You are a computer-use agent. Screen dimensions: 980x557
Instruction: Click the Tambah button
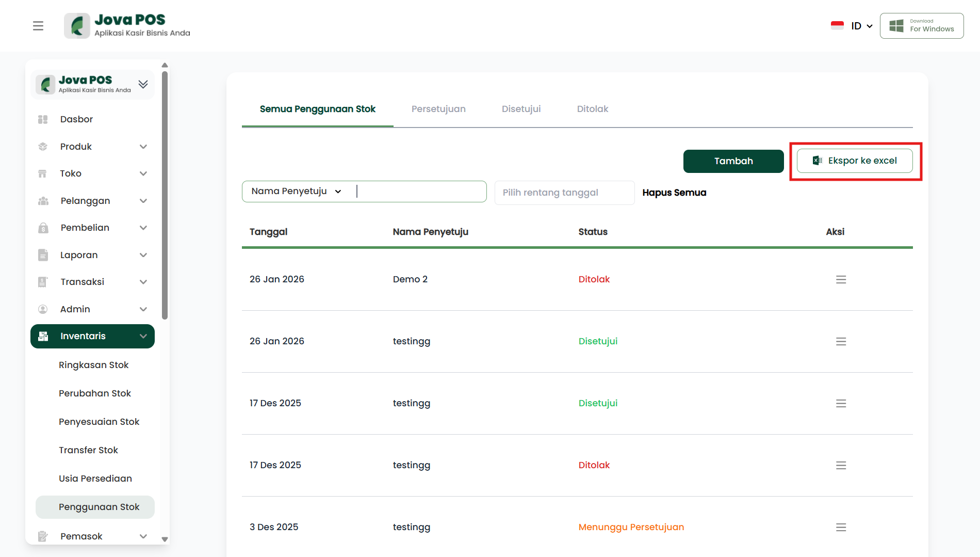click(x=733, y=161)
